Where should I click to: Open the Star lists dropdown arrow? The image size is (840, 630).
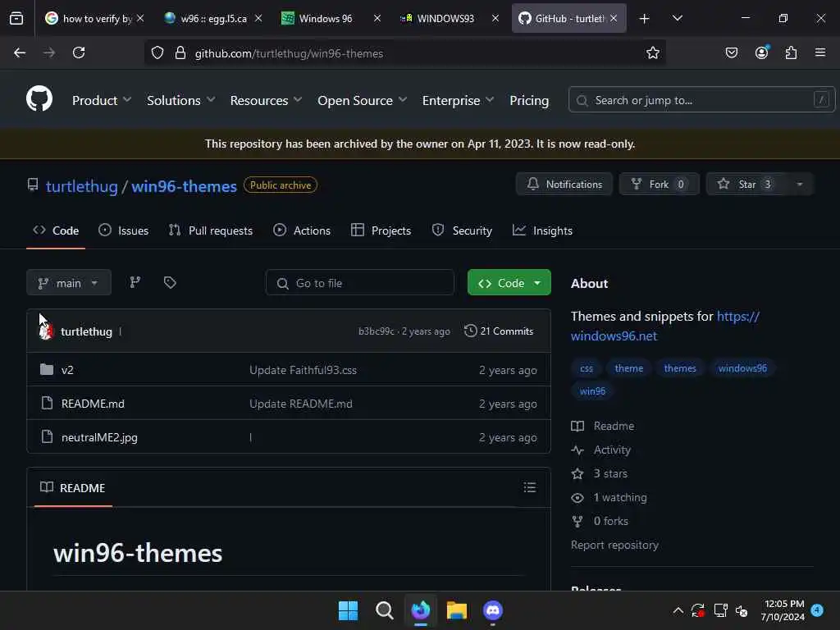[x=799, y=185]
